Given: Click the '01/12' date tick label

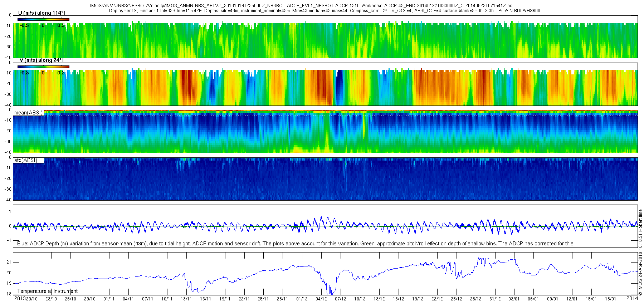Looking at the screenshot, I should 302,299.
